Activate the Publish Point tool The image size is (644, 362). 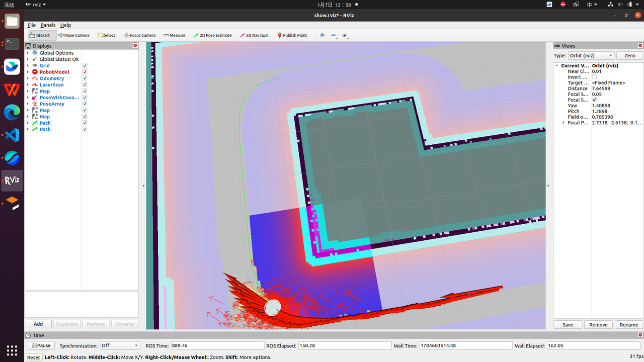[x=292, y=35]
